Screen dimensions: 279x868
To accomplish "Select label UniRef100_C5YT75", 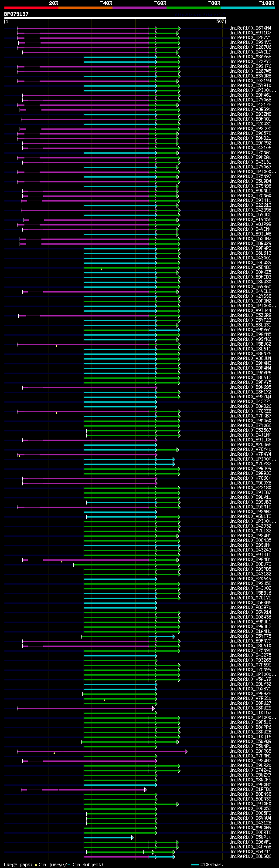I will click(x=250, y=636).
